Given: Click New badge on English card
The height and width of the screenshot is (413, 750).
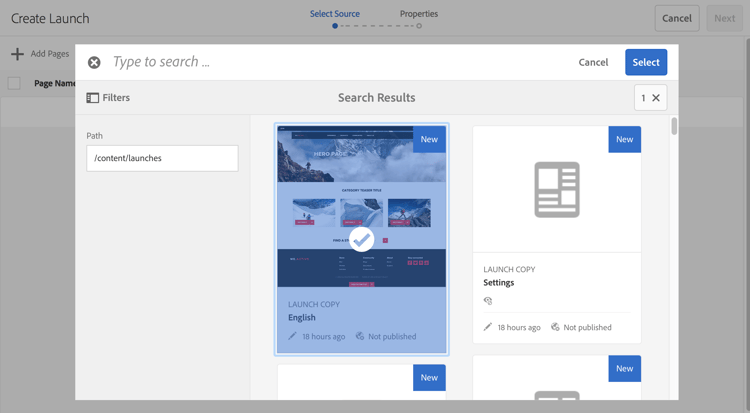Looking at the screenshot, I should click(429, 139).
